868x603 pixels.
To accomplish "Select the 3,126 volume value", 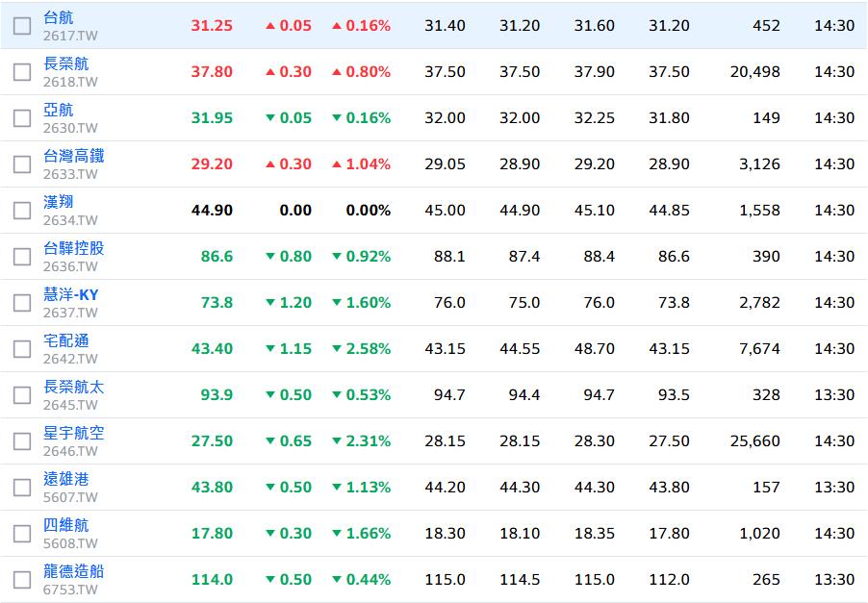I will (759, 164).
